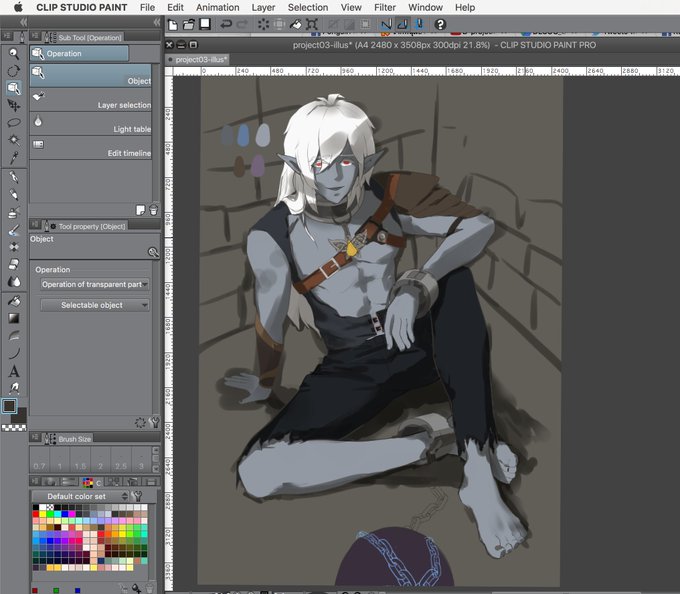Select the Blend tool
The height and width of the screenshot is (594, 680).
click(x=14, y=282)
